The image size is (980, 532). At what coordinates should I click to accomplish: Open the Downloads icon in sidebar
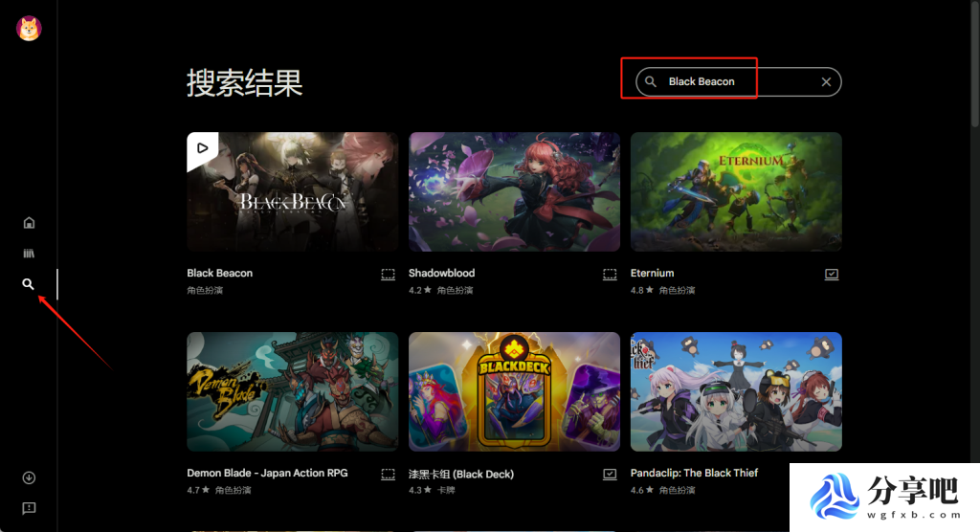click(29, 477)
